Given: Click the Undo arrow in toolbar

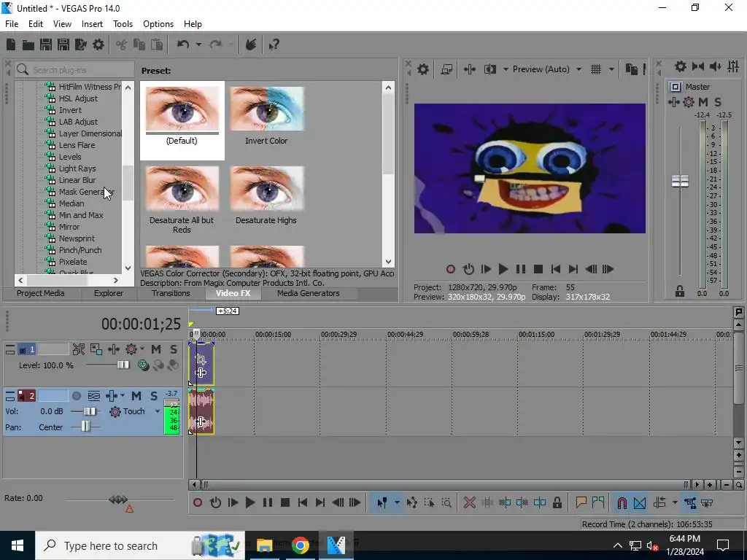Looking at the screenshot, I should [183, 44].
